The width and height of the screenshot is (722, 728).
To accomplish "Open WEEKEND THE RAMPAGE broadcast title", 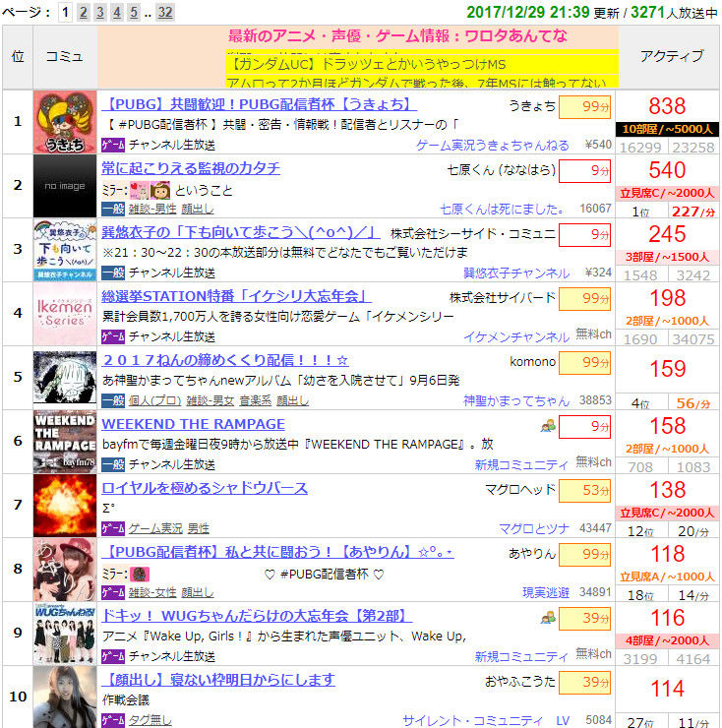I will [x=193, y=424].
